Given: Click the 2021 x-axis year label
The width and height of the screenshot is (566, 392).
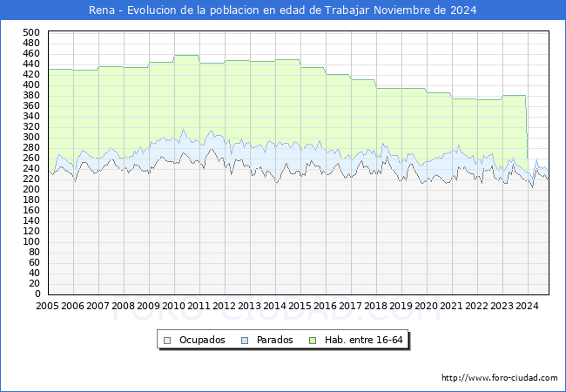Looking at the screenshot, I should [452, 306].
